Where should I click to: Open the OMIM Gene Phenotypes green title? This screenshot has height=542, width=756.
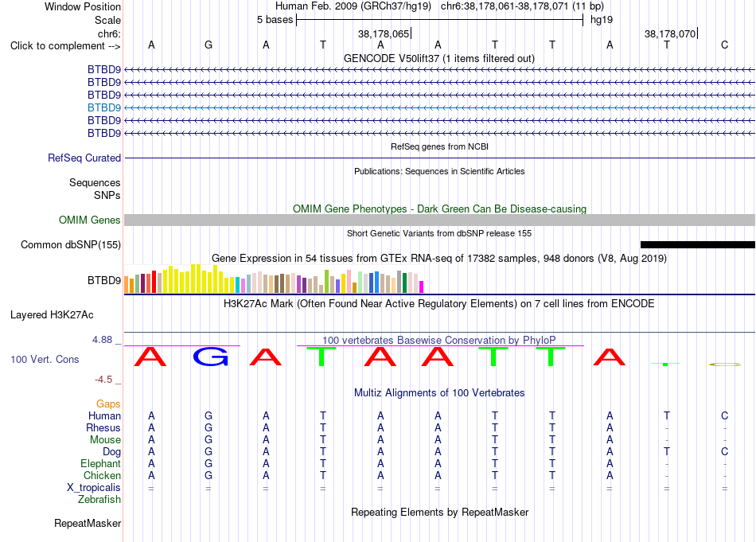[439, 209]
